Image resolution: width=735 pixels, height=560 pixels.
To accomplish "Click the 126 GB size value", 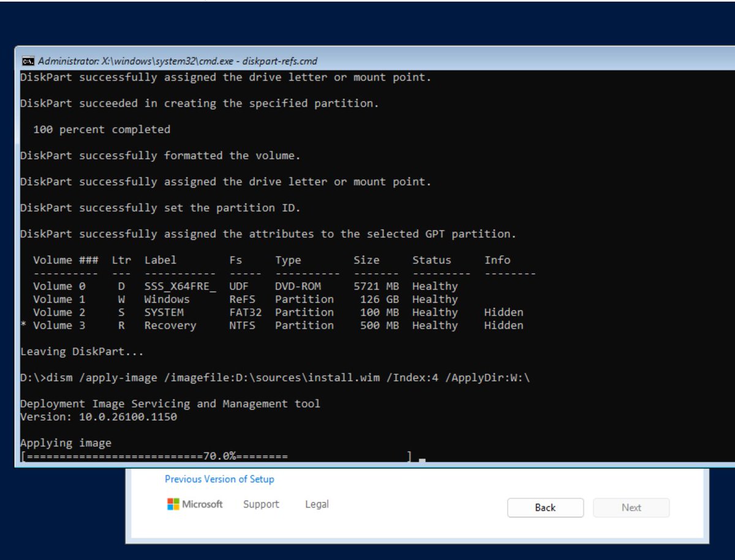I will 380,299.
